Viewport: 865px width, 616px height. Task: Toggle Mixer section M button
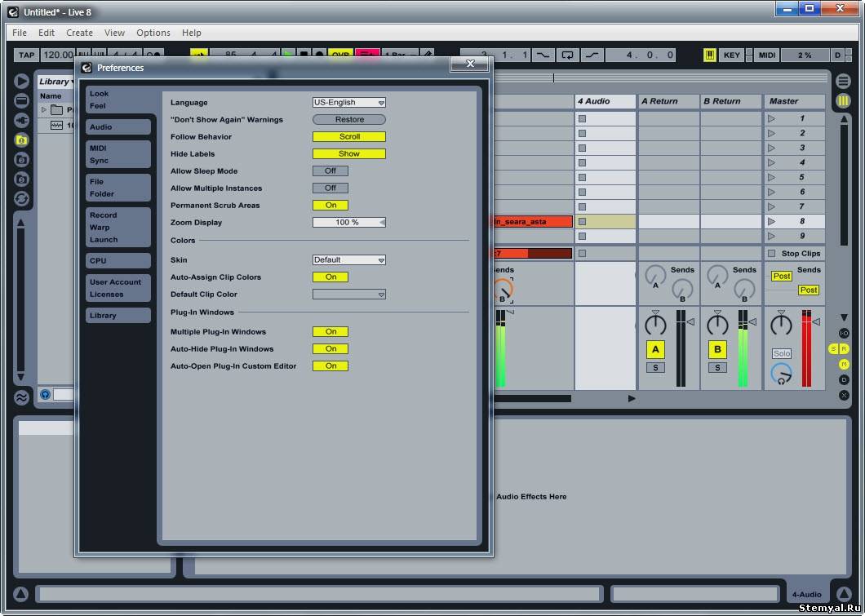click(844, 365)
